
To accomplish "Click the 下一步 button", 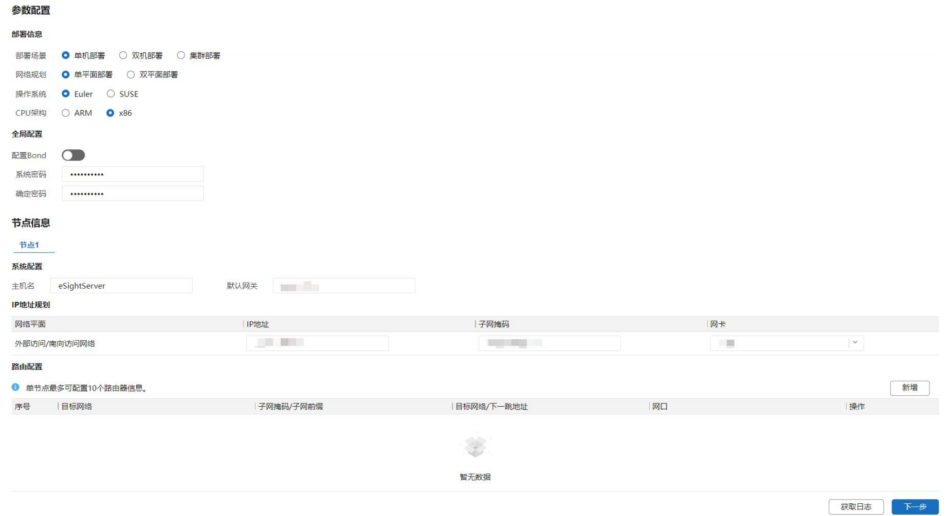I will [915, 507].
